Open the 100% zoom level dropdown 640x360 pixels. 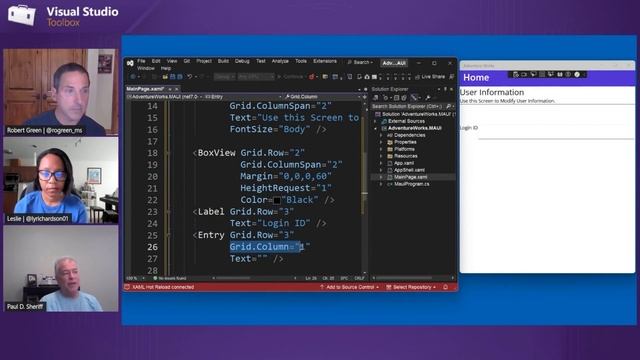[x=135, y=278]
